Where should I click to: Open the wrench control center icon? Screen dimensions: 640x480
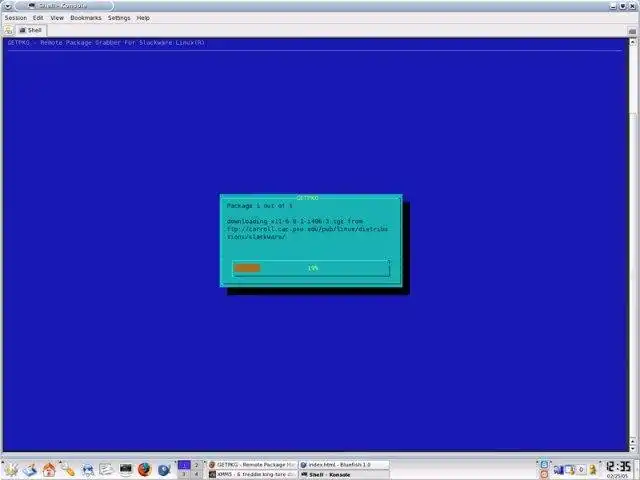click(x=67, y=469)
